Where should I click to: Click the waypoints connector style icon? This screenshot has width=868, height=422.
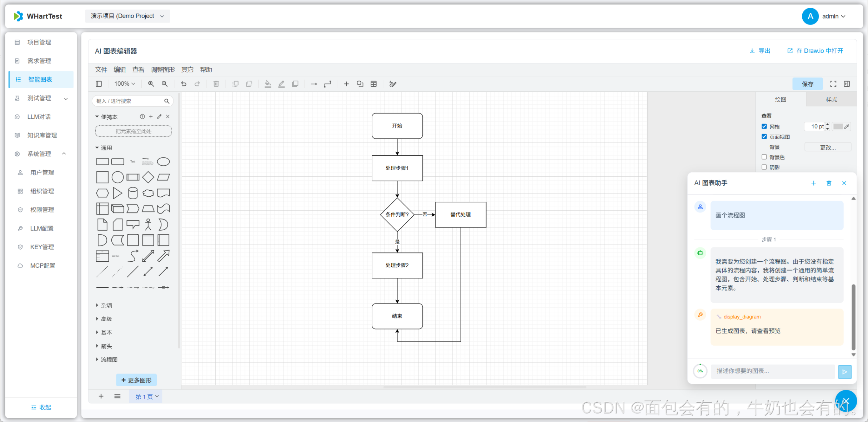point(327,84)
